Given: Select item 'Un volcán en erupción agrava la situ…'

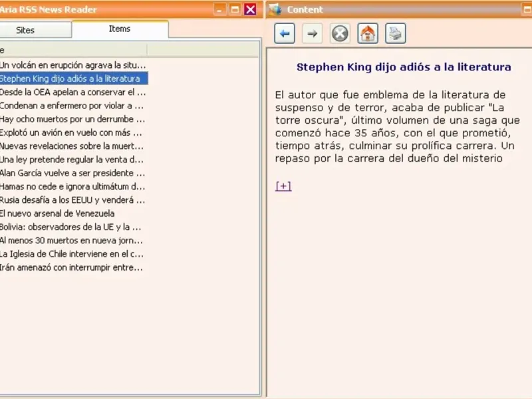Looking at the screenshot, I should (x=74, y=65).
